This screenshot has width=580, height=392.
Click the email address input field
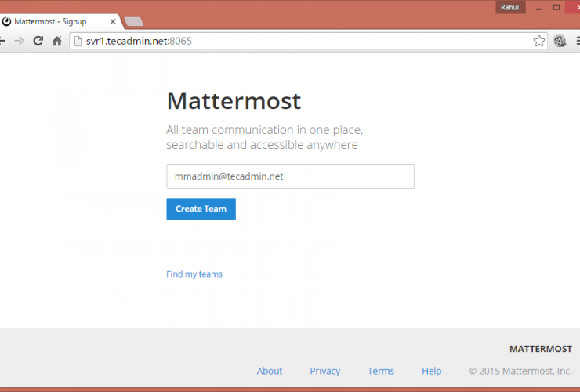click(x=290, y=176)
